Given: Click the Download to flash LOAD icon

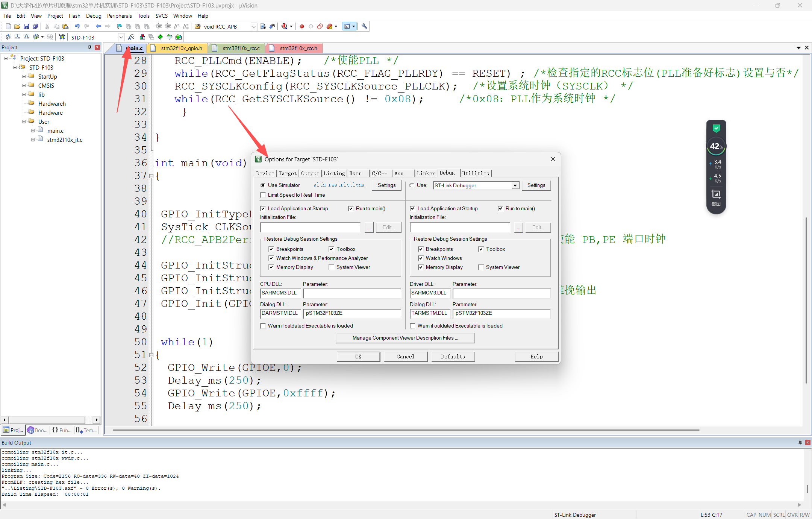Looking at the screenshot, I should (62, 37).
